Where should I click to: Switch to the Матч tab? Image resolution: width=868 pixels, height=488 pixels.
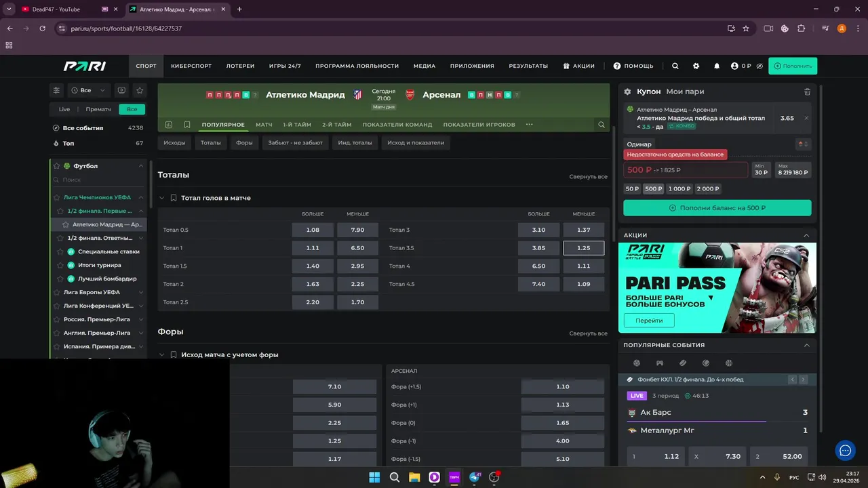point(264,125)
